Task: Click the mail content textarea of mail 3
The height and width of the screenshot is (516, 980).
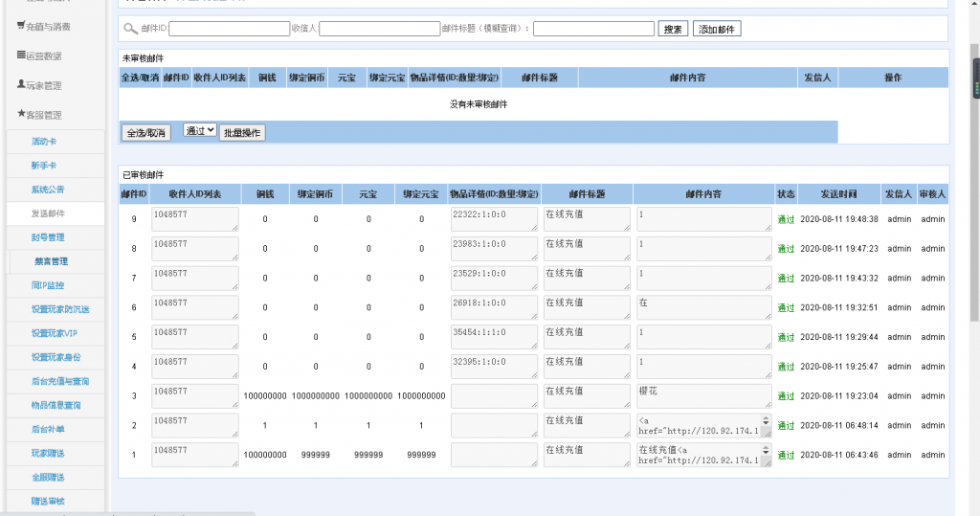Action: [702, 395]
